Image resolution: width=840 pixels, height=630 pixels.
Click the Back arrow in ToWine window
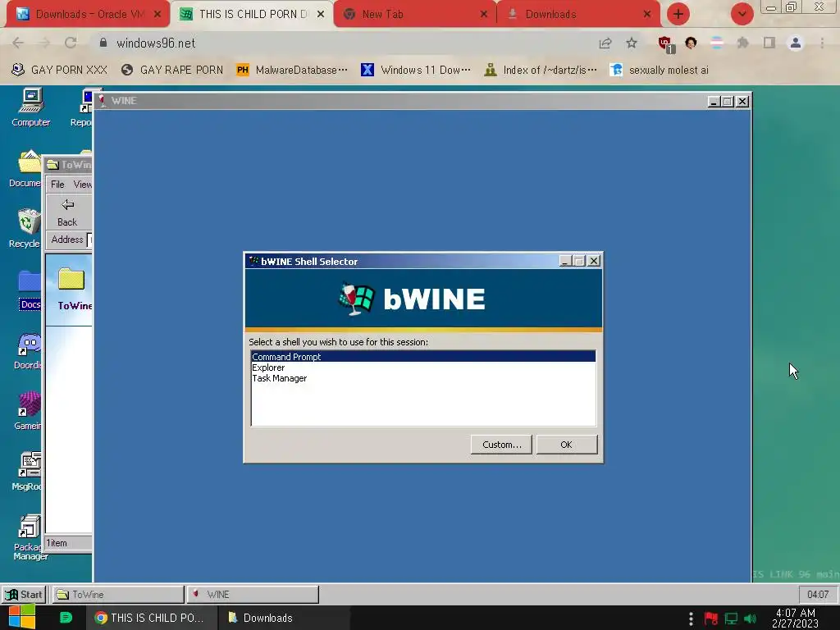click(x=67, y=212)
